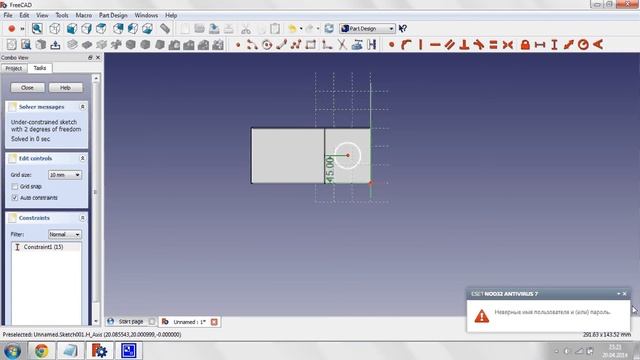Screen dimensions: 640x360
Task: Apply Point on object constraint
Action: pos(406,44)
